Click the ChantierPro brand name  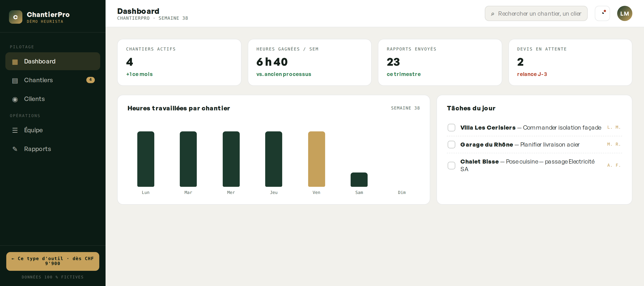pyautogui.click(x=48, y=15)
